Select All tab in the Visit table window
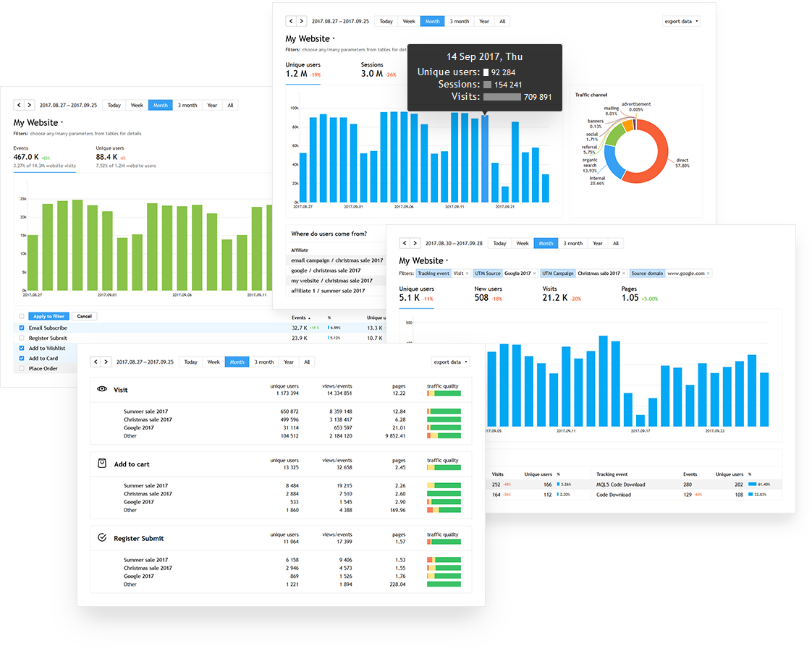The height and width of the screenshot is (648, 812). tap(307, 362)
